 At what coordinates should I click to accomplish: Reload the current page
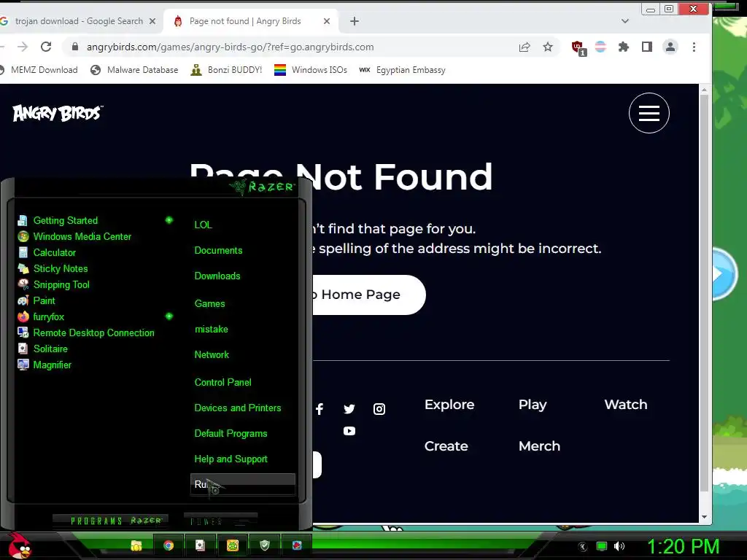(46, 47)
